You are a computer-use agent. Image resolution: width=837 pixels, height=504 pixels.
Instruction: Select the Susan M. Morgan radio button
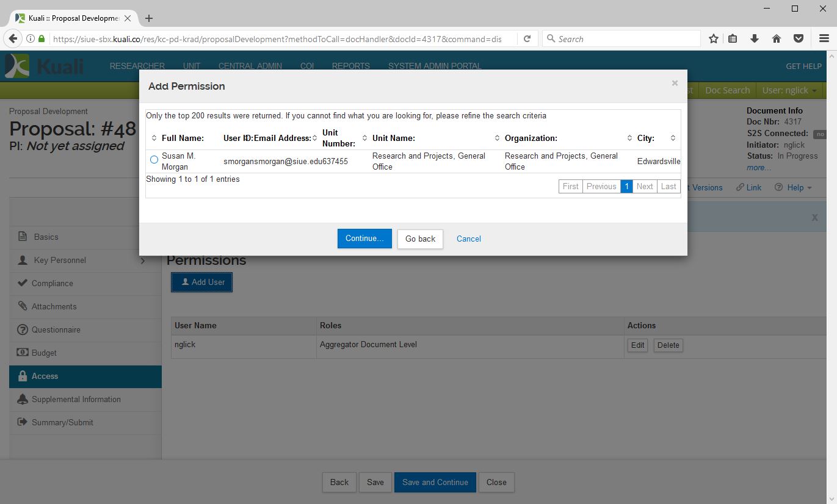point(154,160)
